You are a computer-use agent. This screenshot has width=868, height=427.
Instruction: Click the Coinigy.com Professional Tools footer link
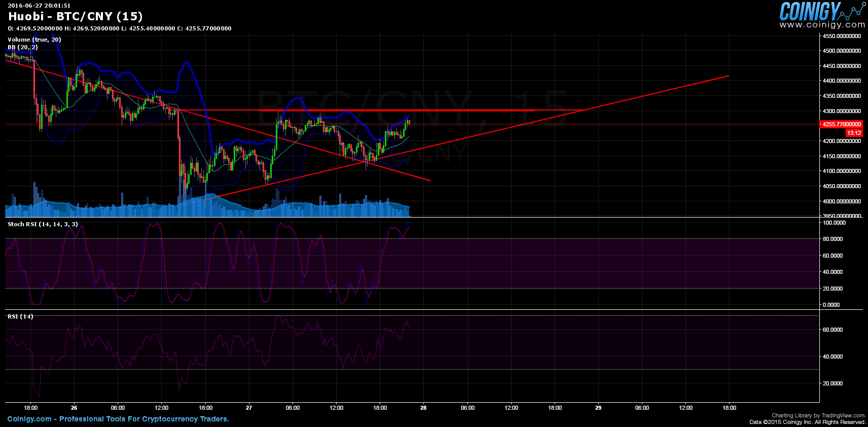click(x=118, y=419)
